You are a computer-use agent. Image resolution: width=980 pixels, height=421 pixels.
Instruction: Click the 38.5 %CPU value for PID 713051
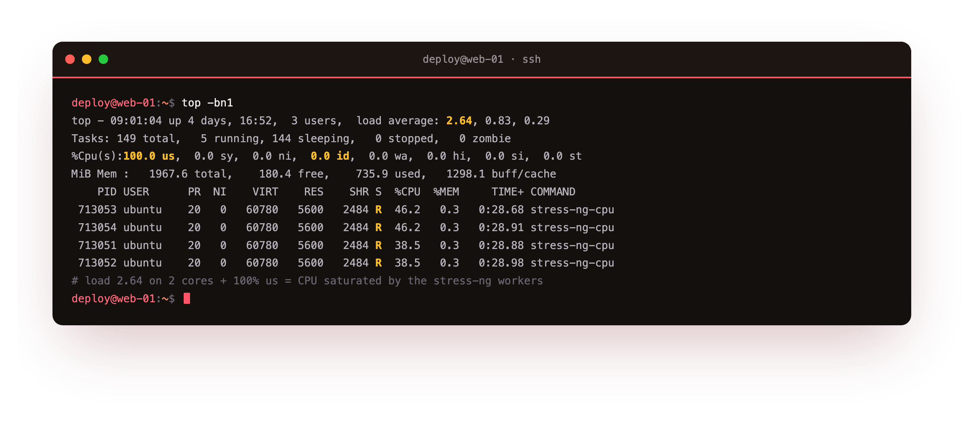coord(407,245)
